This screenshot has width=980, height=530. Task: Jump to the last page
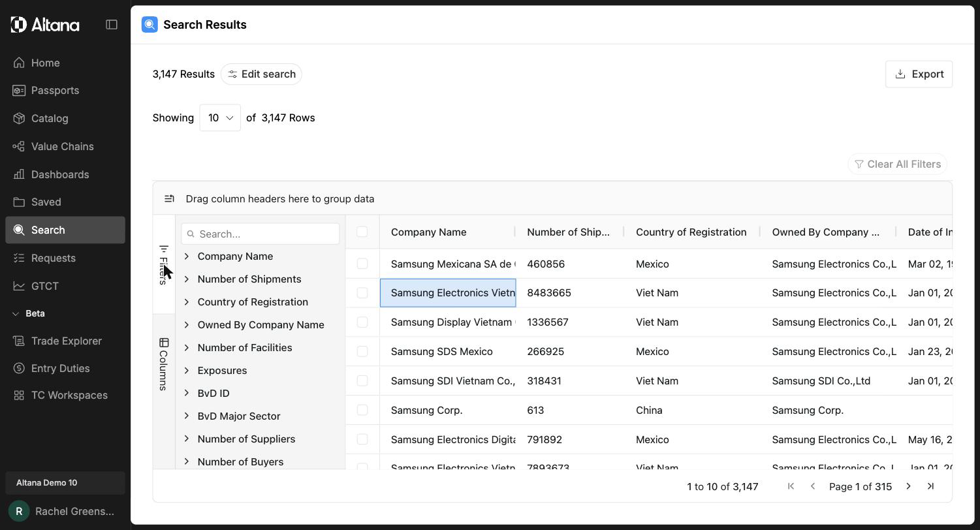coord(930,486)
